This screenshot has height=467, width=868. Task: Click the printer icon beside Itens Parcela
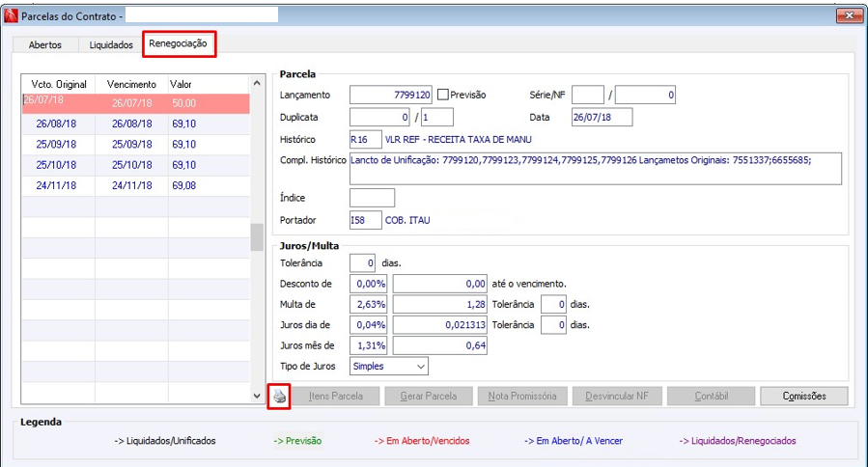click(279, 397)
